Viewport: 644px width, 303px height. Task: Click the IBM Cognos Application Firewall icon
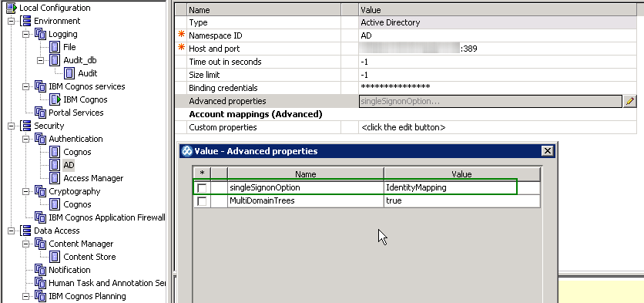(41, 217)
